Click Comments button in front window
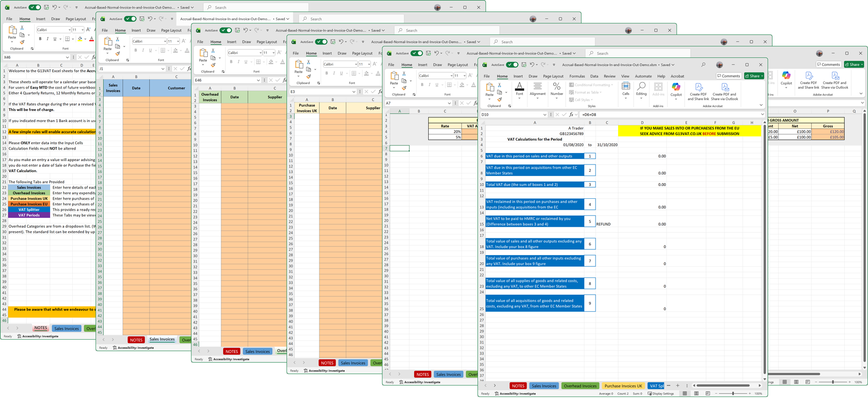 pos(729,76)
